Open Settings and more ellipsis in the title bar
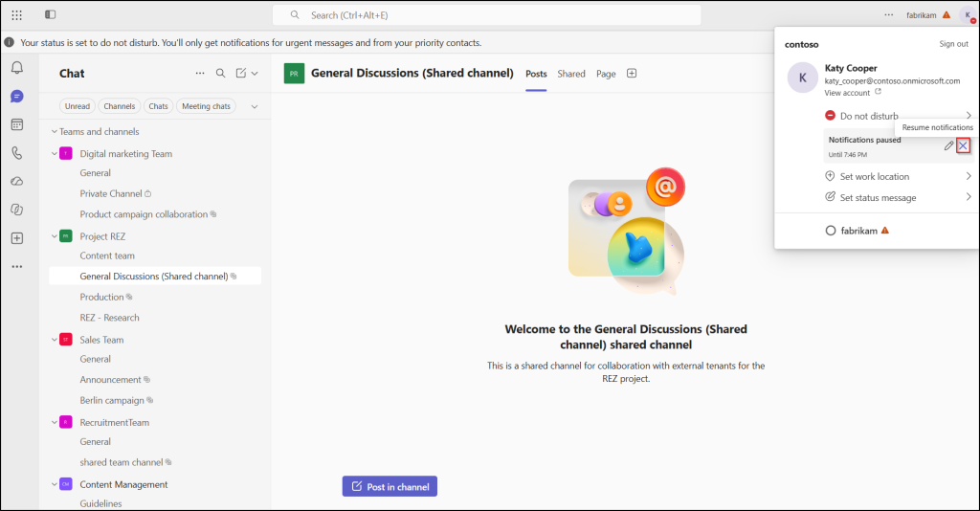Image resolution: width=980 pixels, height=511 pixels. pyautogui.click(x=889, y=15)
